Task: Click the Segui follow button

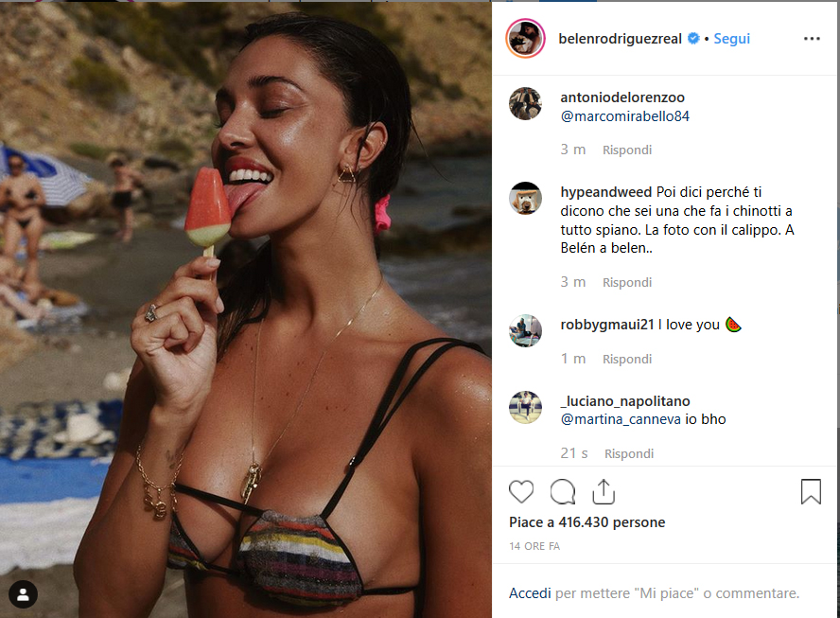Action: tap(731, 39)
